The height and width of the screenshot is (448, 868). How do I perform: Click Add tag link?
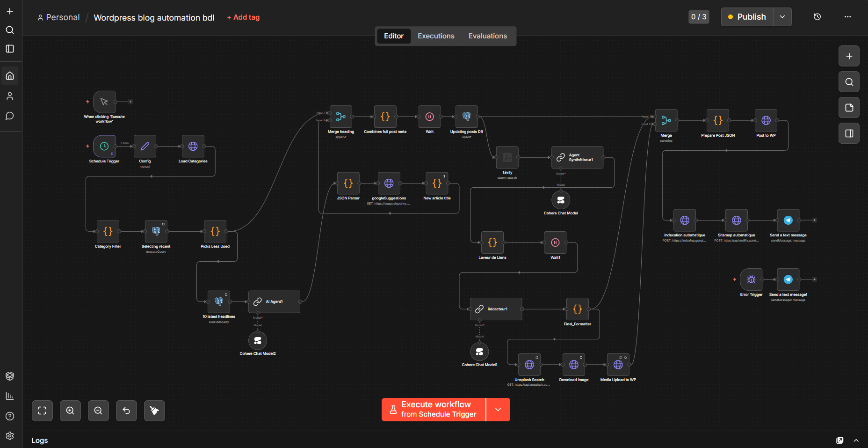coord(243,17)
